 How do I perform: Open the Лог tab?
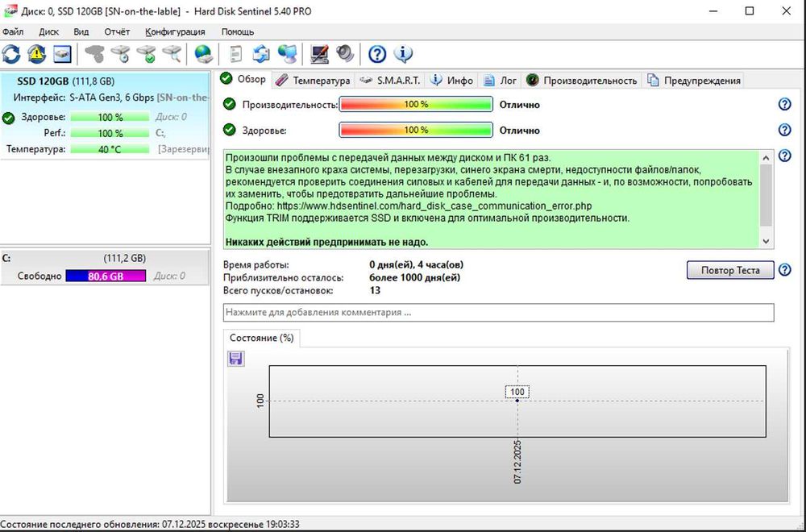501,80
